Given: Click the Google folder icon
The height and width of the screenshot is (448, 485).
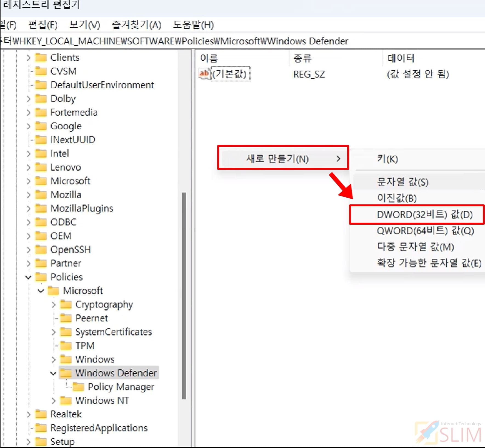Looking at the screenshot, I should click(41, 126).
